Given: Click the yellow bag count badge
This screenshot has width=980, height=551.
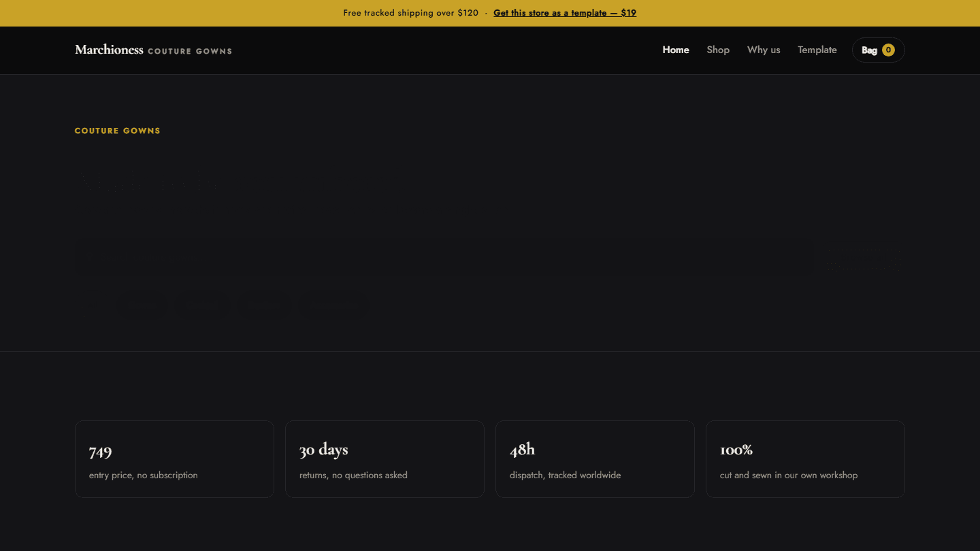Looking at the screenshot, I should (888, 50).
